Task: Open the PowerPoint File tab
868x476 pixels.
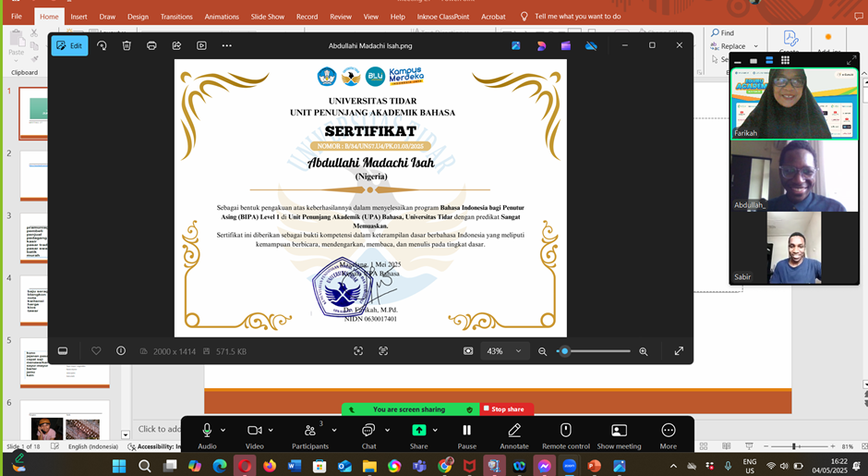Action: (17, 16)
